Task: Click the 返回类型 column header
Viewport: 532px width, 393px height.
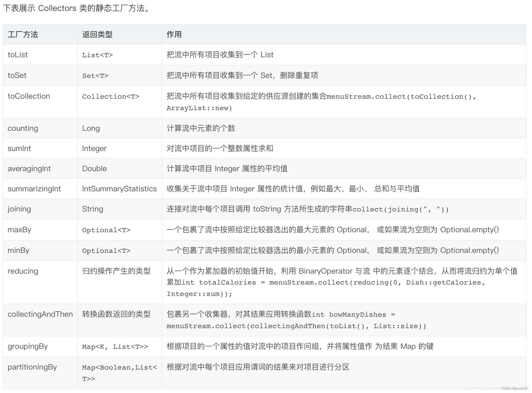Action: [97, 35]
